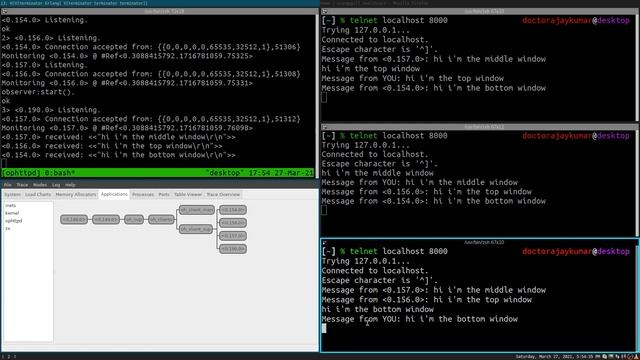Click the title bar of the top telnet pane
The height and width of the screenshot is (360, 640).
[x=480, y=11]
